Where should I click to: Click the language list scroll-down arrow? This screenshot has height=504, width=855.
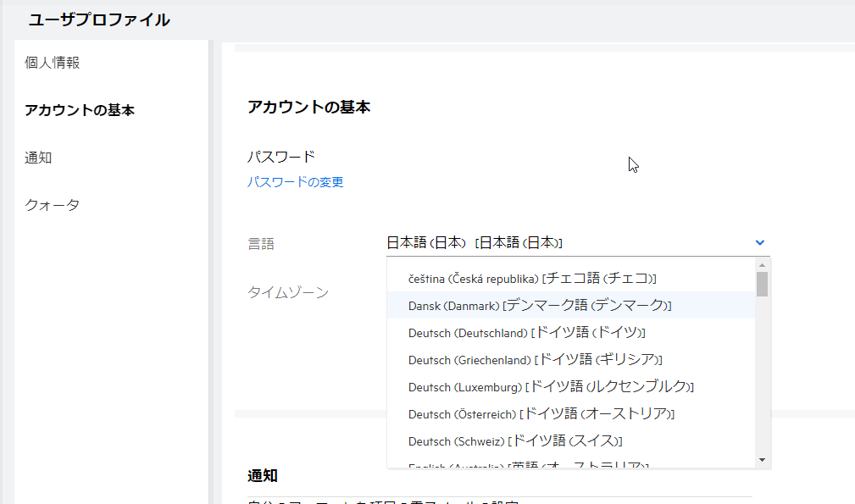tap(763, 460)
